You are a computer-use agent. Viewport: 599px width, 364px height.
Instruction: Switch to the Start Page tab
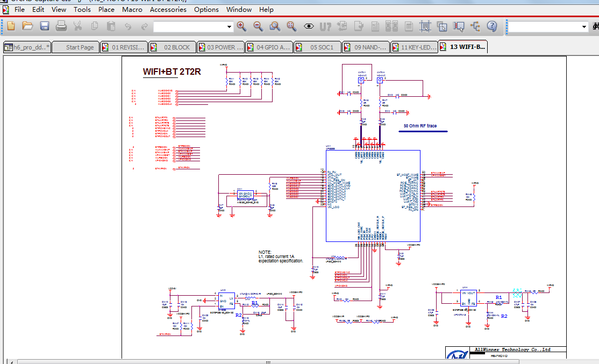pyautogui.click(x=76, y=47)
